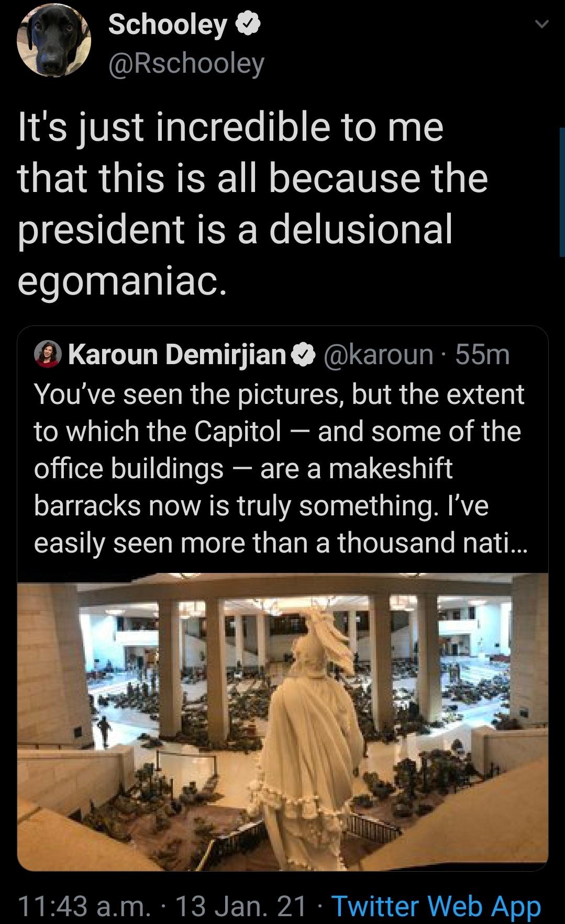Click the 55m quoted tweet timestamp
This screenshot has height=924, width=565.
coord(482,355)
